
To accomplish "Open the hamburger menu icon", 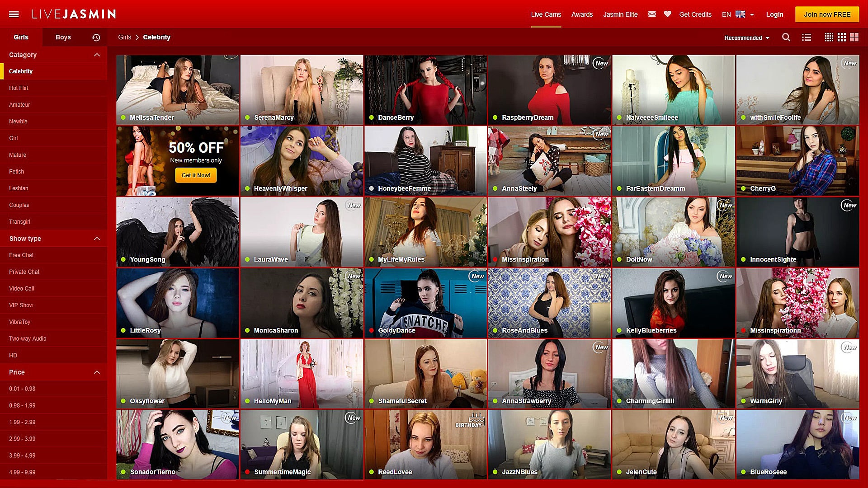I will click(14, 14).
